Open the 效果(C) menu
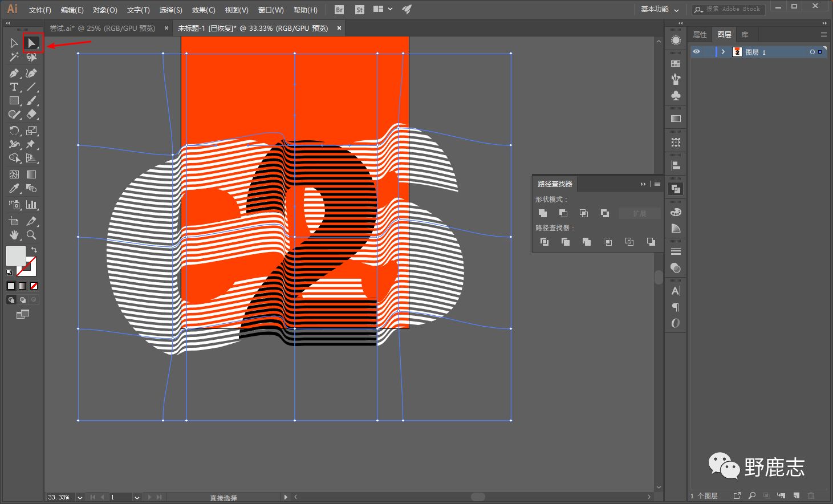This screenshot has height=504, width=833. click(204, 10)
